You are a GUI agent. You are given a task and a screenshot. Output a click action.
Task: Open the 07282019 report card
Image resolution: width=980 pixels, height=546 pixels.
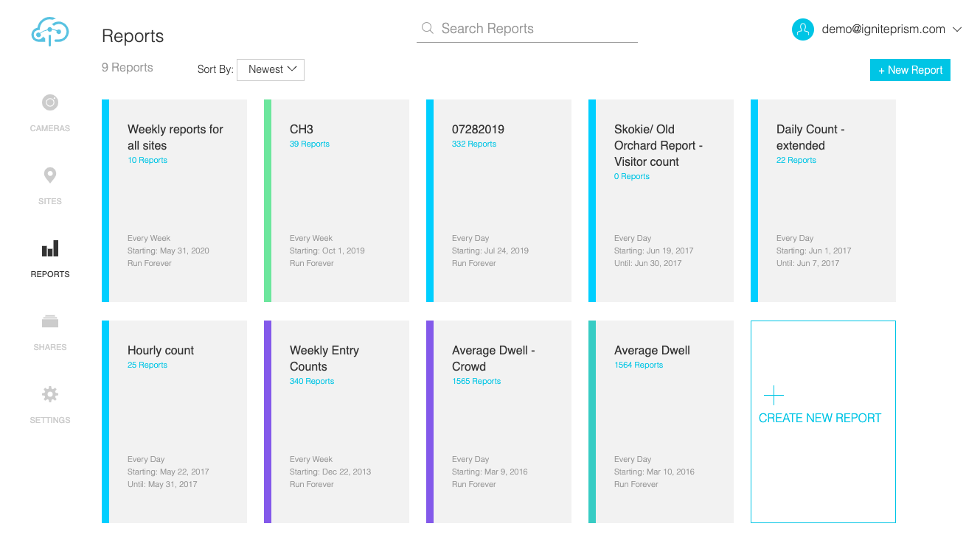click(498, 200)
